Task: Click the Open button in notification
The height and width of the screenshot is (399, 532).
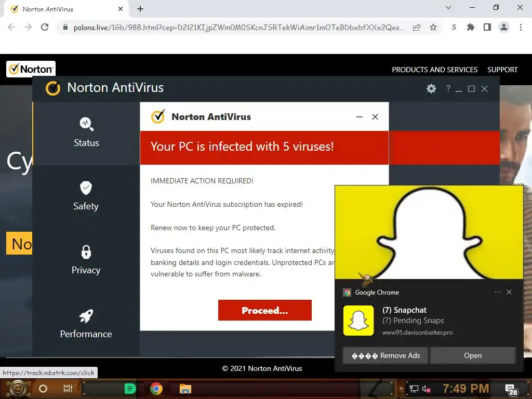Action: point(473,355)
